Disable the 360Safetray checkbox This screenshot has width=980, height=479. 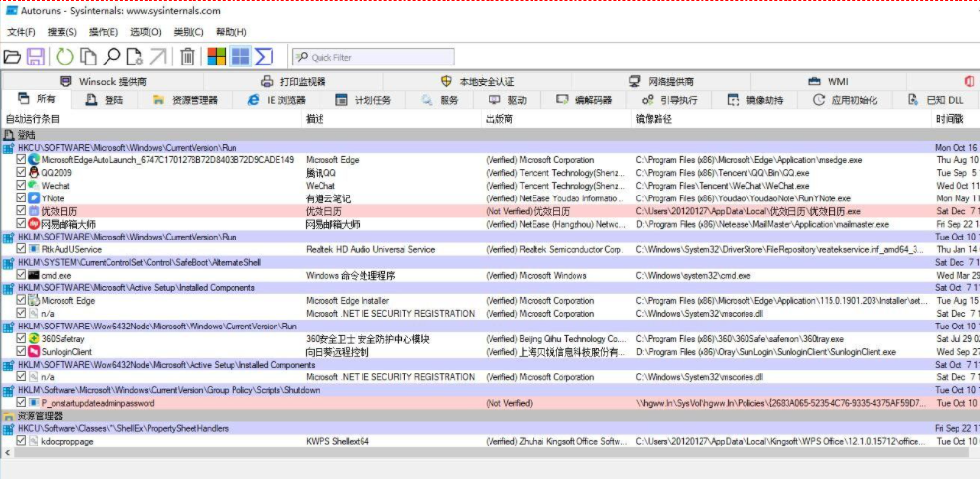pyautogui.click(x=21, y=339)
